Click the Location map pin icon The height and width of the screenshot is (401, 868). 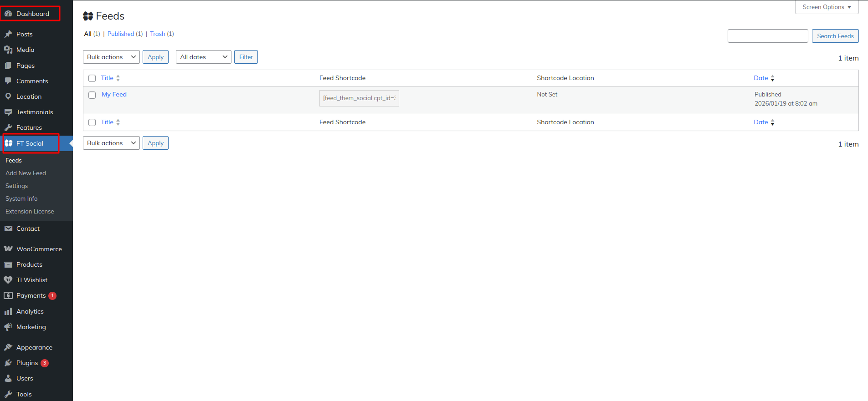[8, 96]
